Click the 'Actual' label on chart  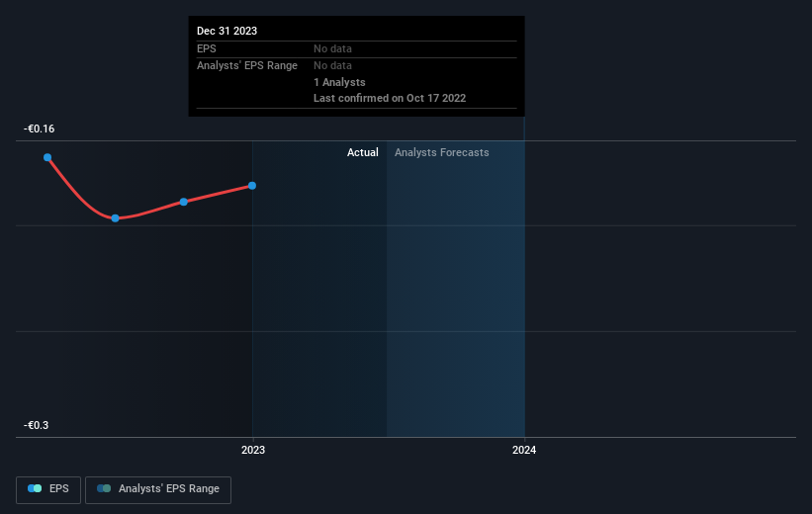[363, 152]
